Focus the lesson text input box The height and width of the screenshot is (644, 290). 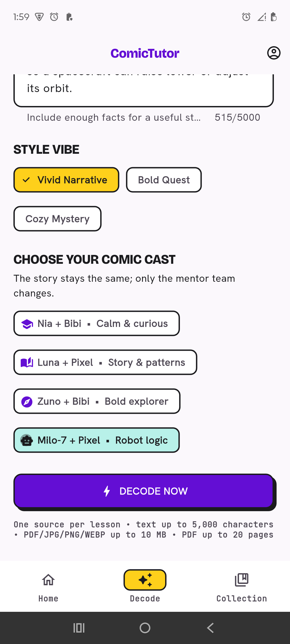pyautogui.click(x=144, y=90)
